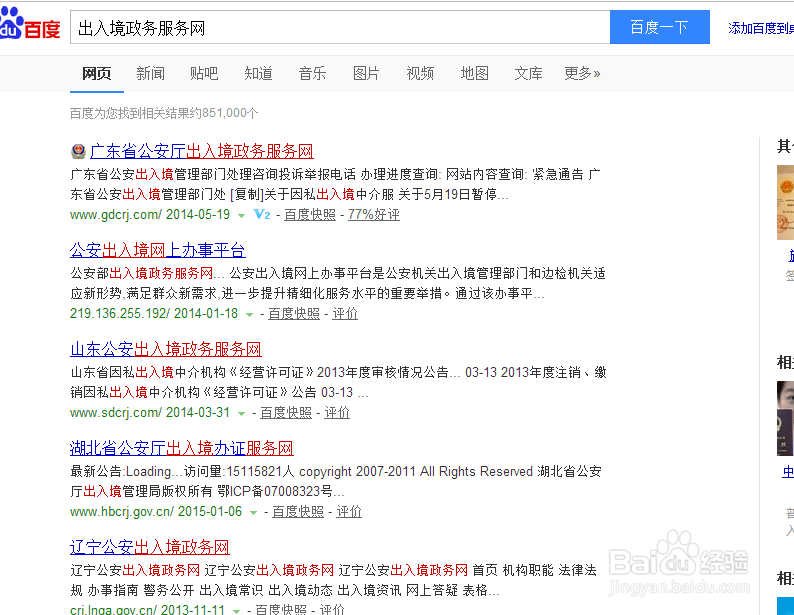Open the 文库 tab
Viewport: 794px width, 615px height.
click(x=528, y=73)
